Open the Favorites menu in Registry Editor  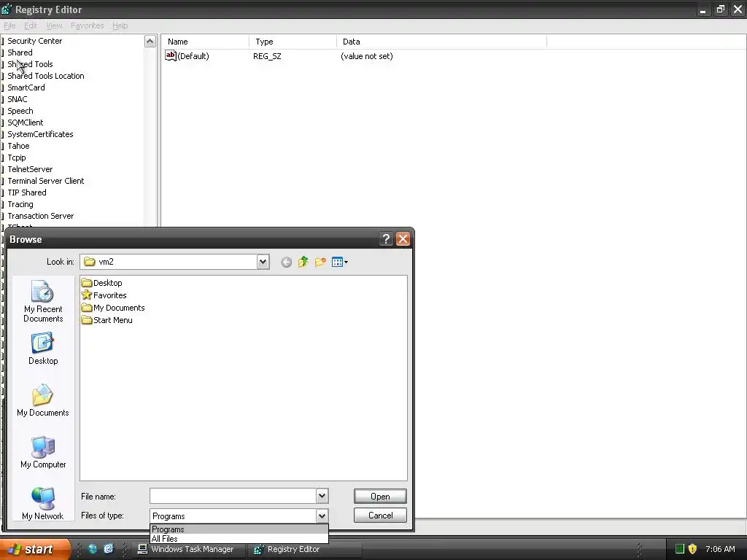pos(88,26)
